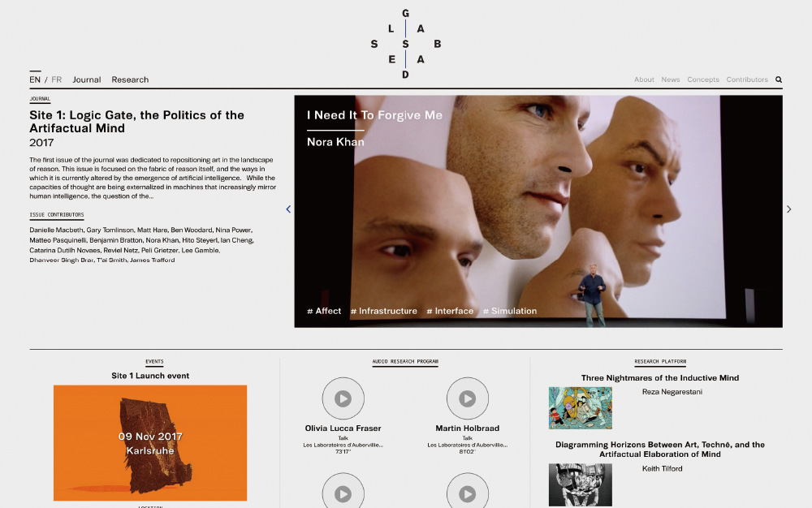Advance carousel with right arrow
This screenshot has width=812, height=508.
coord(788,209)
